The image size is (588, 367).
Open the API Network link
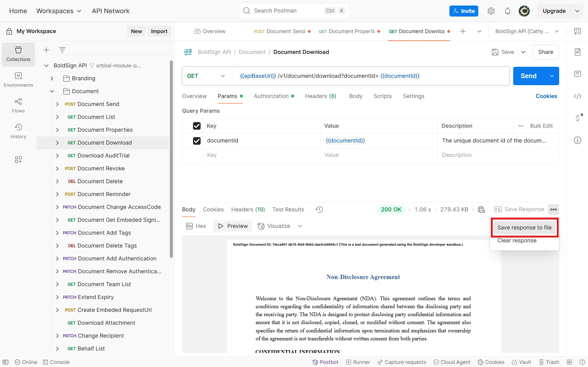point(111,11)
